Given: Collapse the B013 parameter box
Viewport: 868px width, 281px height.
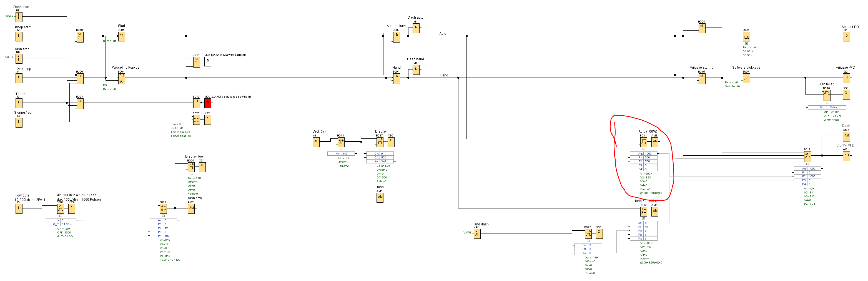Looking at the screenshot, I should [x=341, y=149].
